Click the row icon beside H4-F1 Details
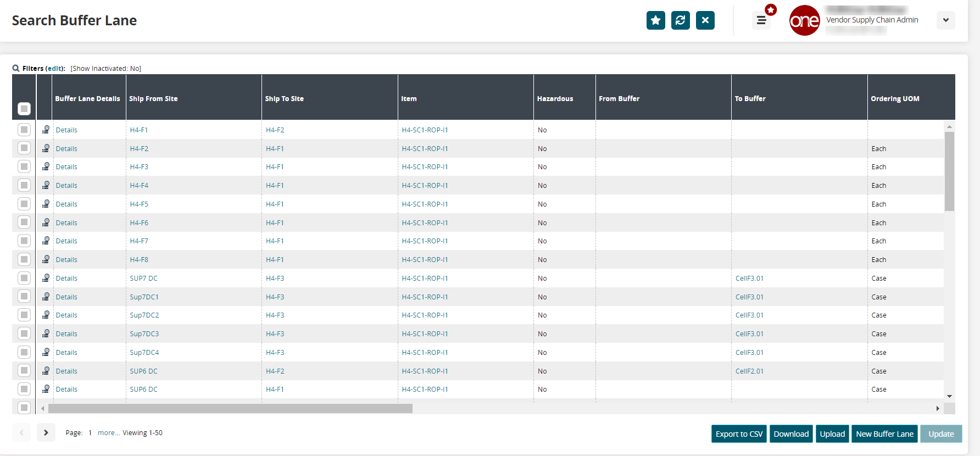 click(x=46, y=130)
